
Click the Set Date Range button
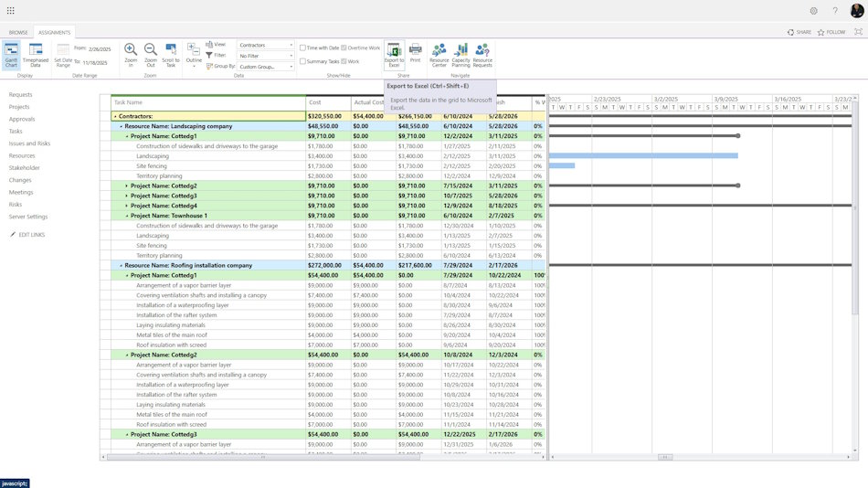(63, 56)
